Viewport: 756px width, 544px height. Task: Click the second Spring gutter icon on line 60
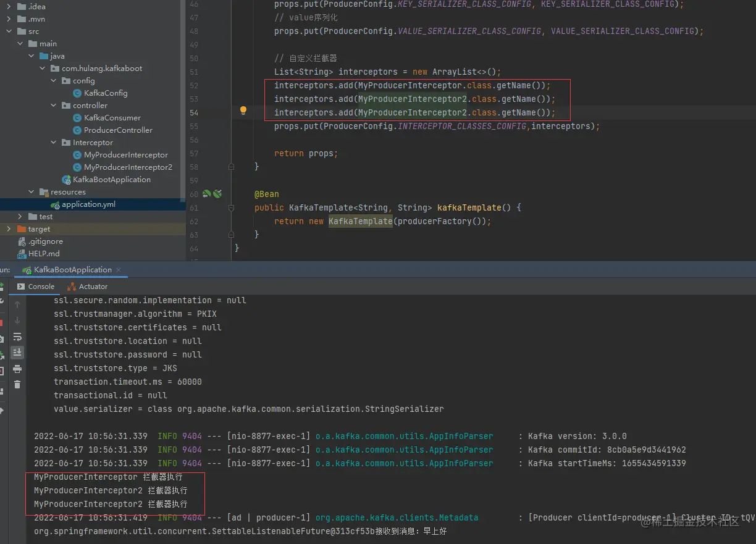click(217, 194)
